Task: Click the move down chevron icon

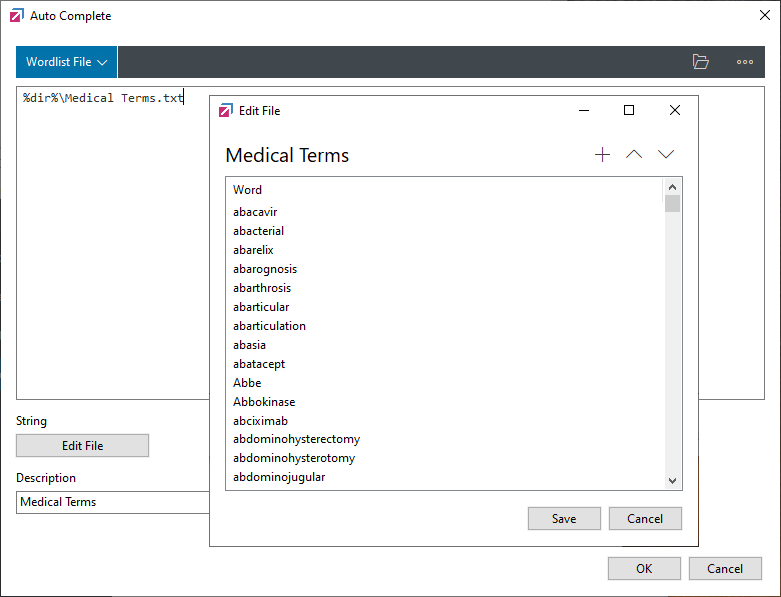Action: point(666,155)
